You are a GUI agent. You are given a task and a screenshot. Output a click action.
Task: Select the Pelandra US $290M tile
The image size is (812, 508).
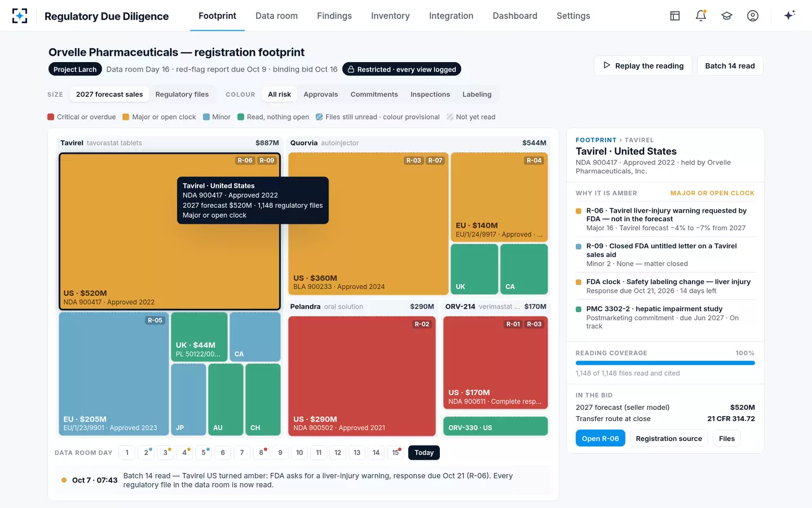tap(362, 376)
